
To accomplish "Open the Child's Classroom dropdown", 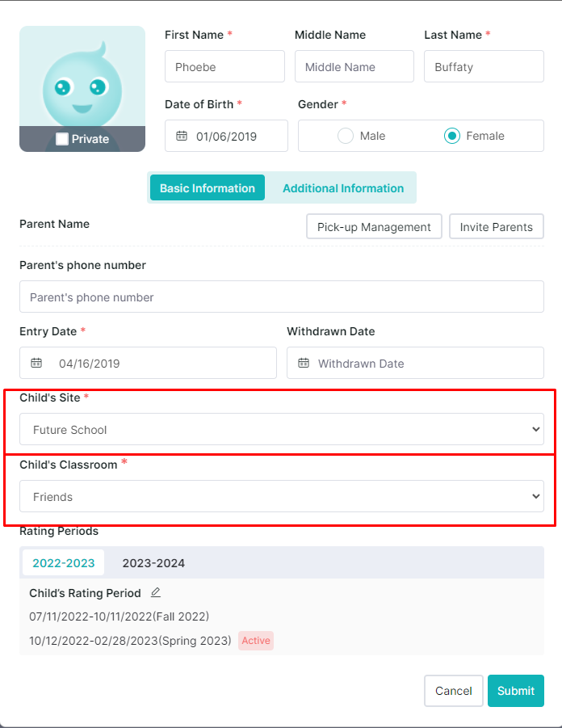I will pyautogui.click(x=282, y=496).
